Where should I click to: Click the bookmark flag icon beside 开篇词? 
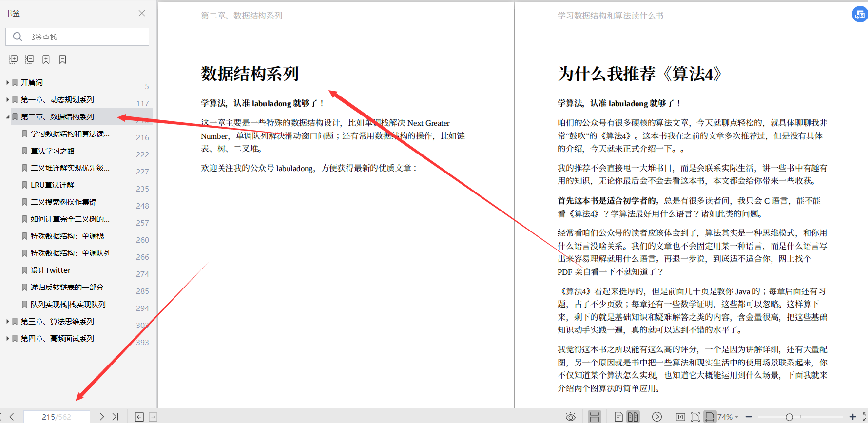tap(15, 83)
